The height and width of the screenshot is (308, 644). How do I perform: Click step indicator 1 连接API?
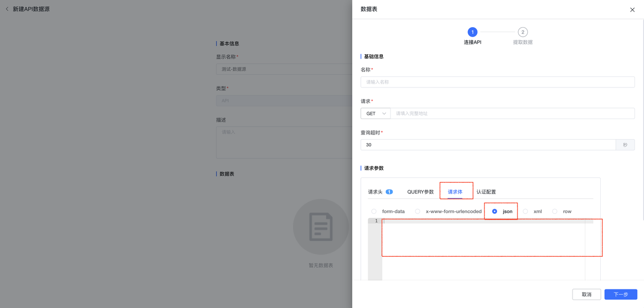(472, 32)
